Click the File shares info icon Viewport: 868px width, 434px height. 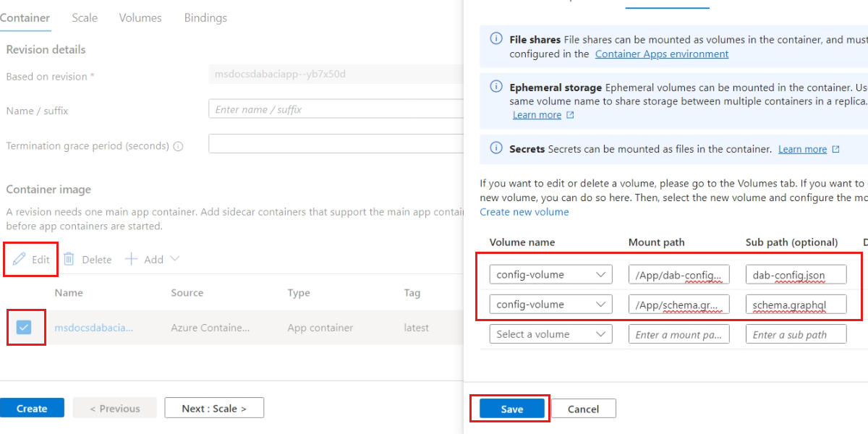496,38
